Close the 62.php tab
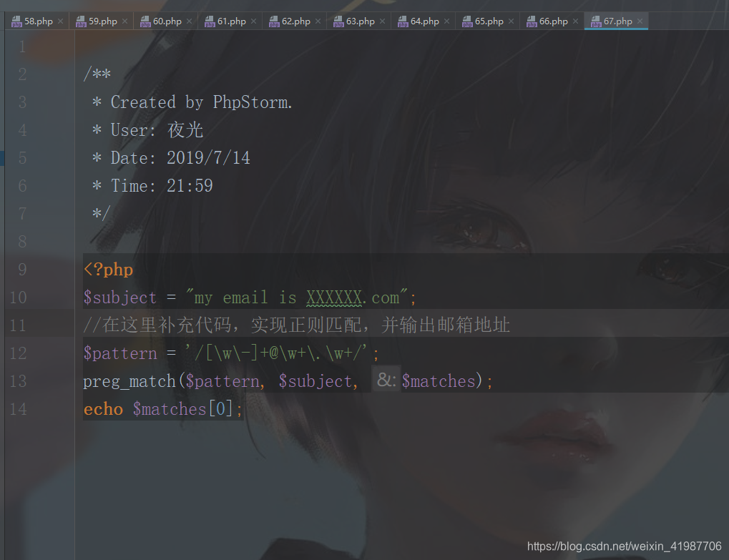The width and height of the screenshot is (729, 560). (318, 21)
